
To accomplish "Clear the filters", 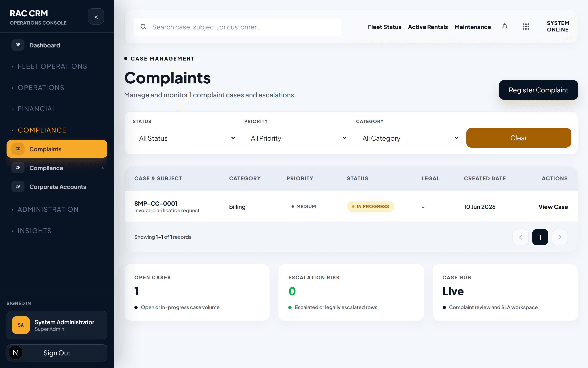I will 519,138.
